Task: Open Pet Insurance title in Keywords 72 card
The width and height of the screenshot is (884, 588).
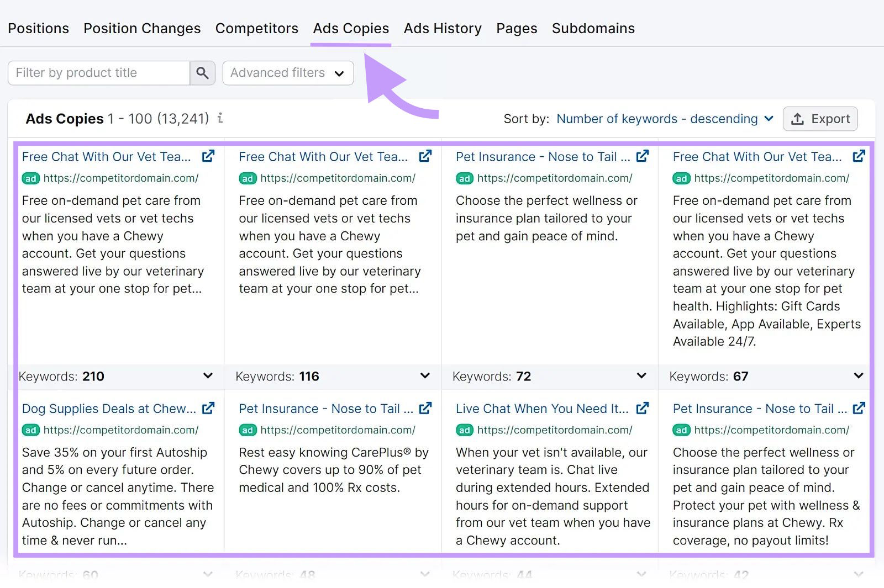Action: [543, 157]
